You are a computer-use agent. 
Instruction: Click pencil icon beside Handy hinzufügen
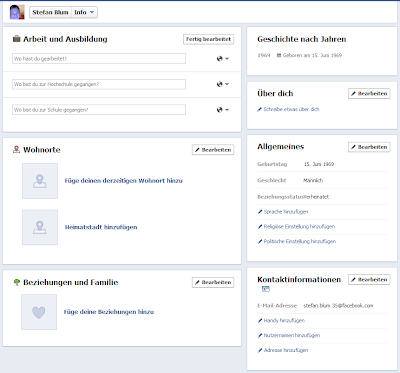tap(260, 321)
